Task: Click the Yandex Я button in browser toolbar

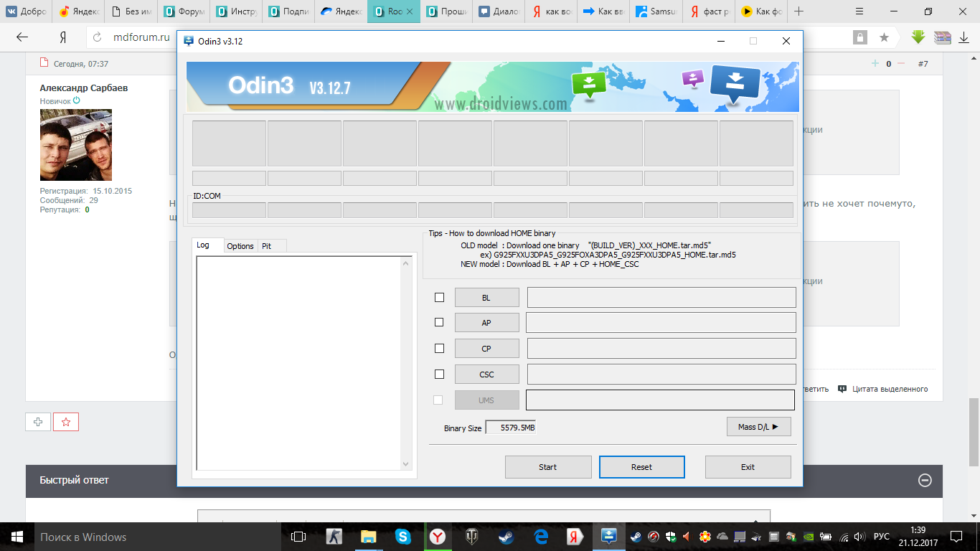Action: pos(63,37)
